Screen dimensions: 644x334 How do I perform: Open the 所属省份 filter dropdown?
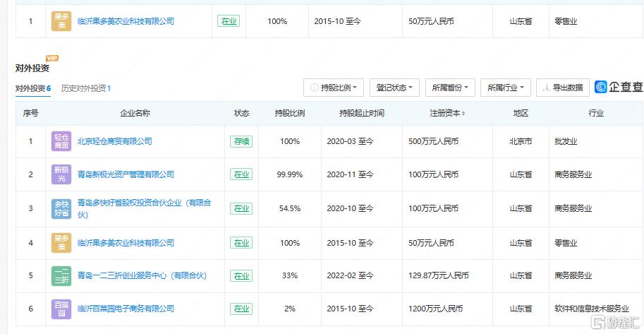click(x=450, y=88)
